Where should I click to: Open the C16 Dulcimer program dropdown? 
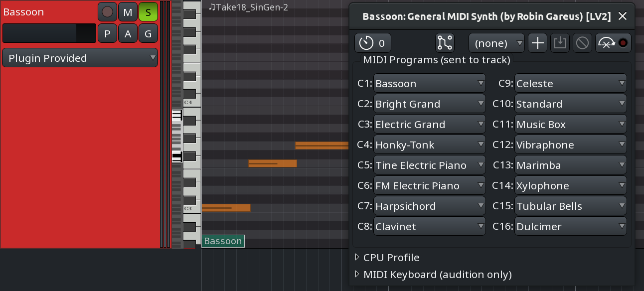[571, 226]
